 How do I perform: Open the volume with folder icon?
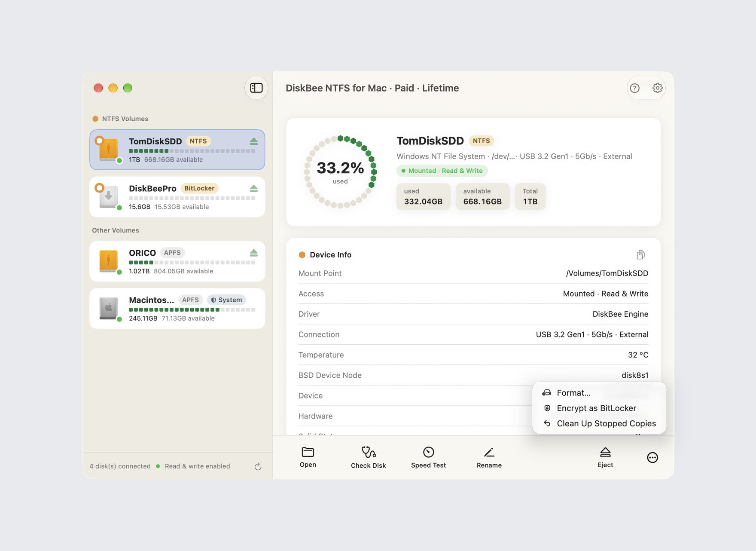(x=308, y=457)
